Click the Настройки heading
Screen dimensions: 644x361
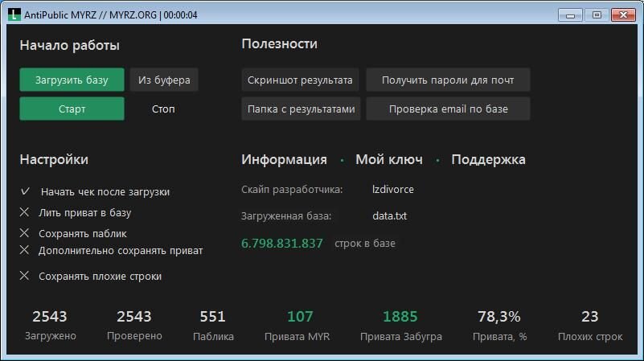pyautogui.click(x=54, y=159)
